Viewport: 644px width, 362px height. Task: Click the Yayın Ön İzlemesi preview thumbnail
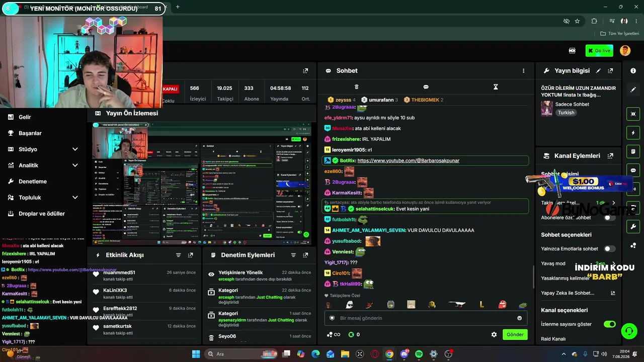click(x=202, y=184)
